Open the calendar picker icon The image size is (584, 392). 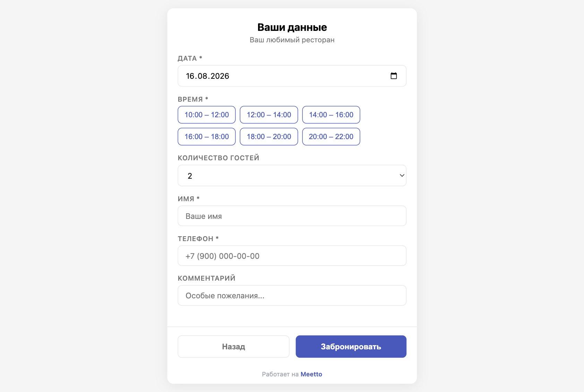pos(394,76)
